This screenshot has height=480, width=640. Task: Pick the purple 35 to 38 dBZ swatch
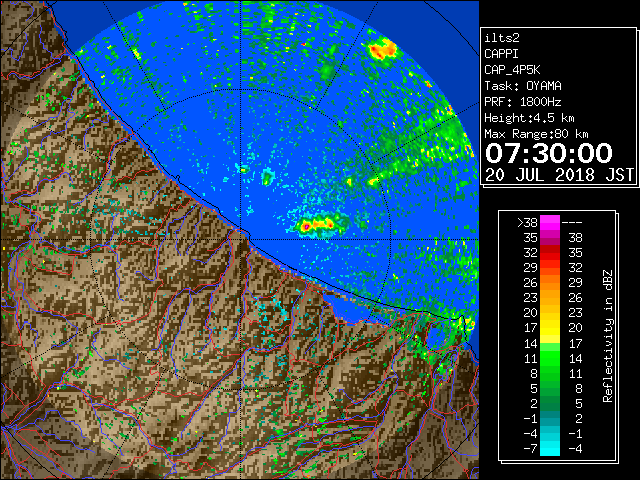(550, 238)
